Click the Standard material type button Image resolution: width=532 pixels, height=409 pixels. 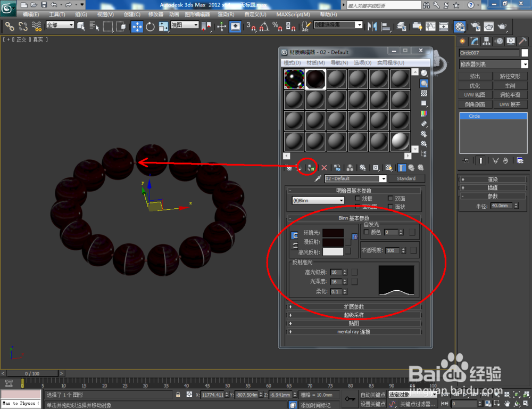(408, 178)
